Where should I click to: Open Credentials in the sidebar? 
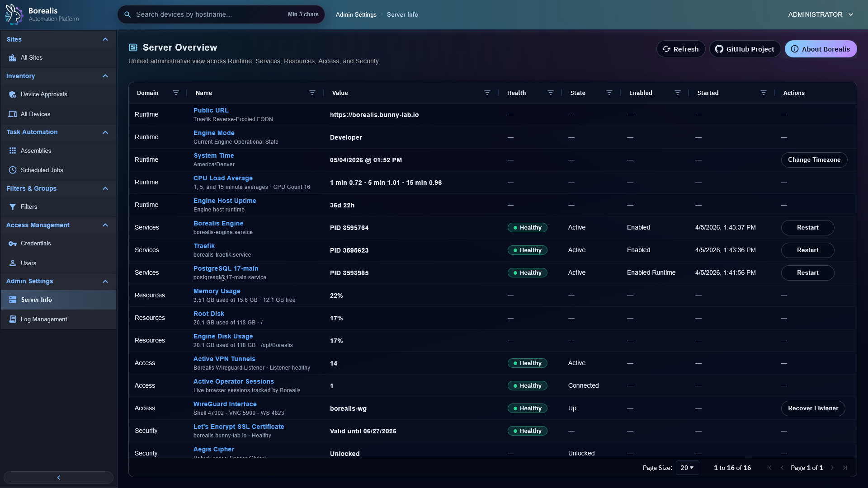click(x=58, y=244)
